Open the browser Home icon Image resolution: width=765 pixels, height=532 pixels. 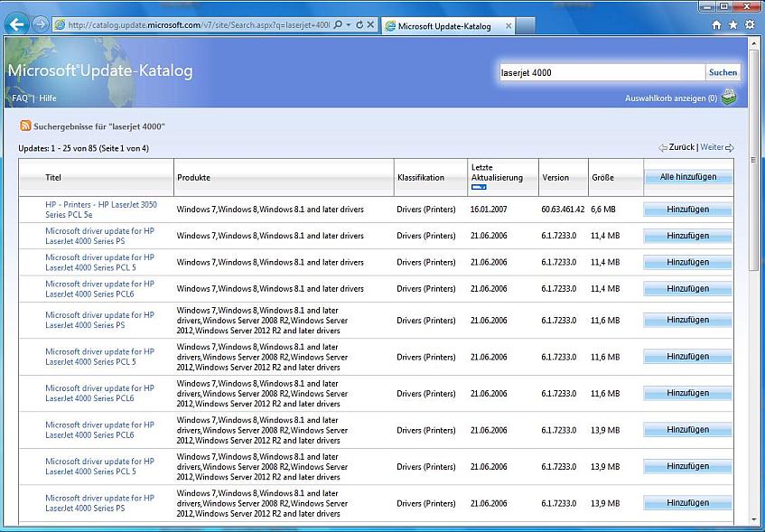716,25
